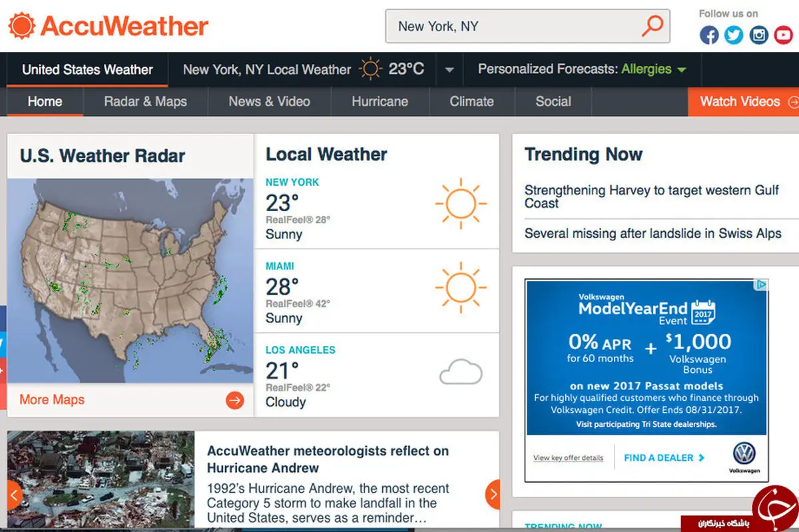This screenshot has height=532, width=799.
Task: Click View key offer details link
Action: pyautogui.click(x=568, y=458)
